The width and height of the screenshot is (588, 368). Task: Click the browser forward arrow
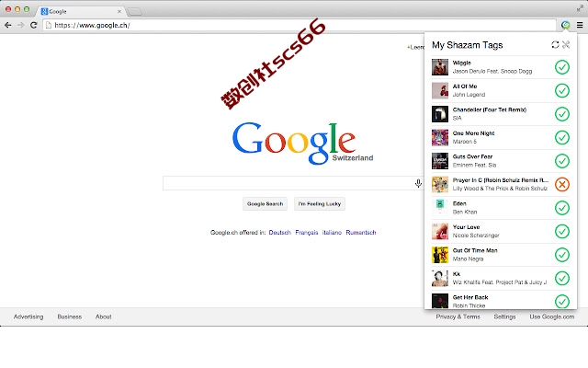(x=20, y=25)
